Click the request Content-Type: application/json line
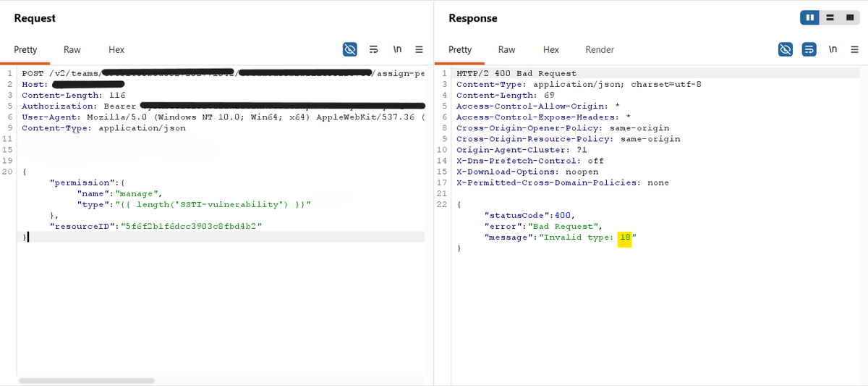The image size is (868, 386). pyautogui.click(x=103, y=127)
